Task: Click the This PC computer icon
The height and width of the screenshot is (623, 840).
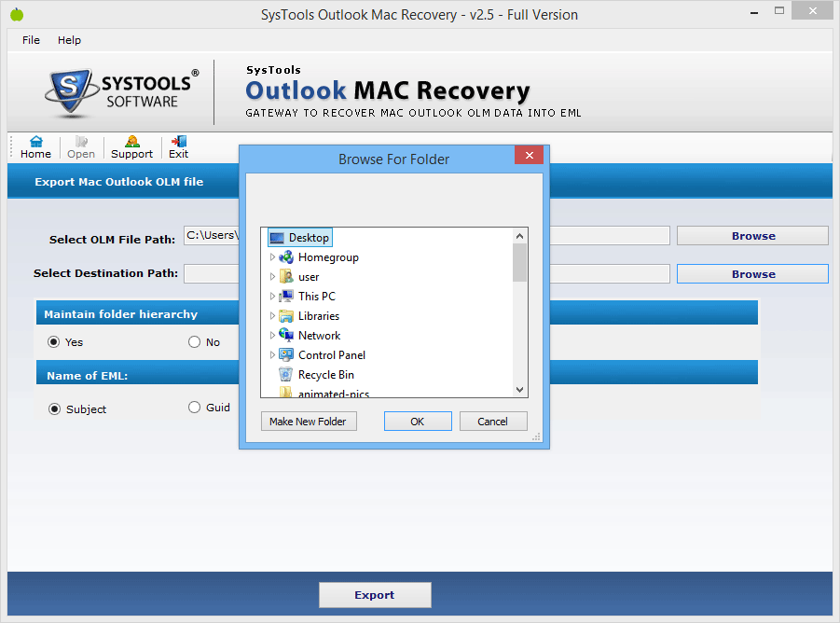Action: point(286,297)
